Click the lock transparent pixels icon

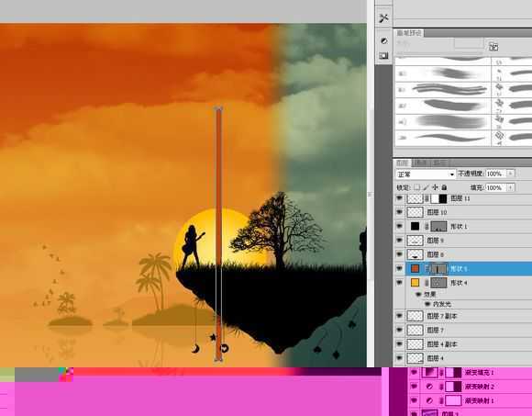pos(417,187)
